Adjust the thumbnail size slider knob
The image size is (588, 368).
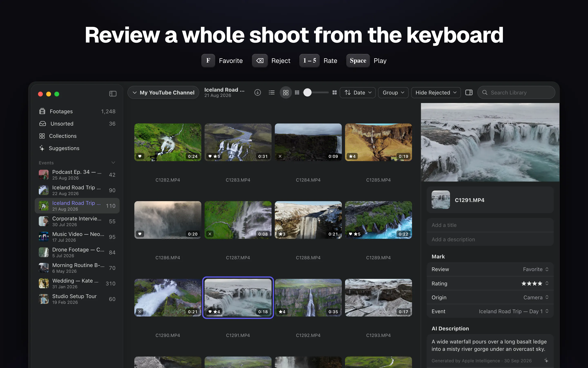pyautogui.click(x=307, y=92)
